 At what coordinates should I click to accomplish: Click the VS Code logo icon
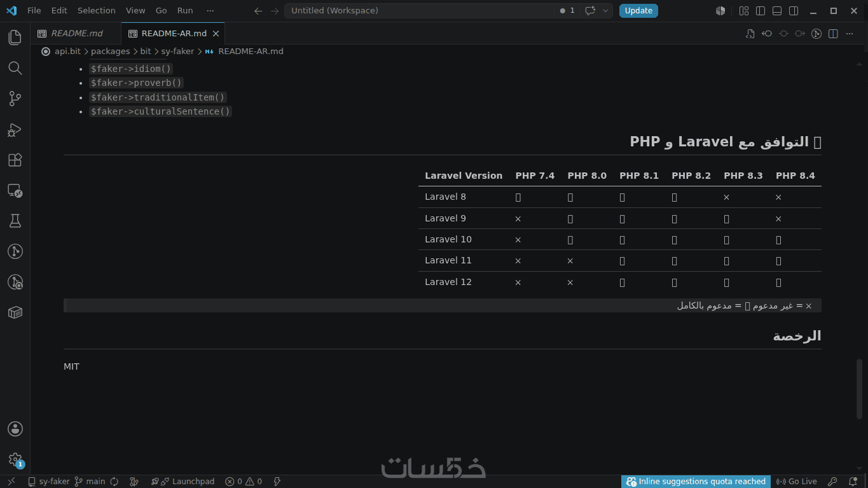point(11,11)
